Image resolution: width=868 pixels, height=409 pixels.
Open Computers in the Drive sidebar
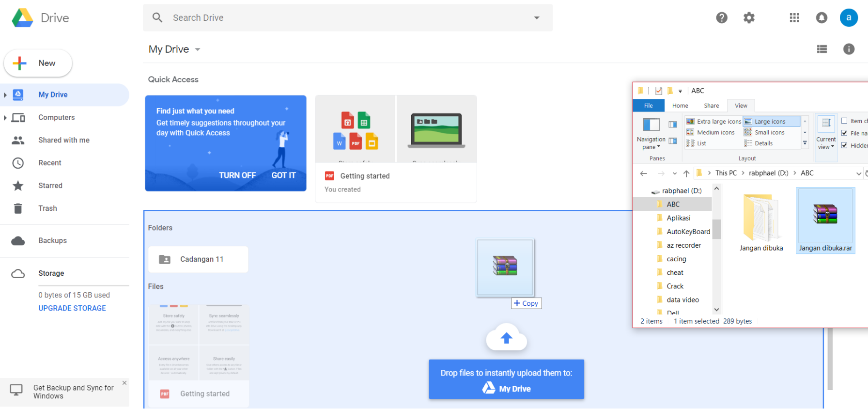tap(57, 117)
